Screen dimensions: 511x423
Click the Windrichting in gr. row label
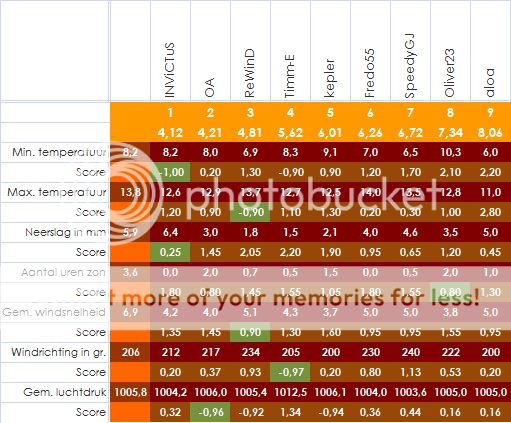(x=59, y=352)
